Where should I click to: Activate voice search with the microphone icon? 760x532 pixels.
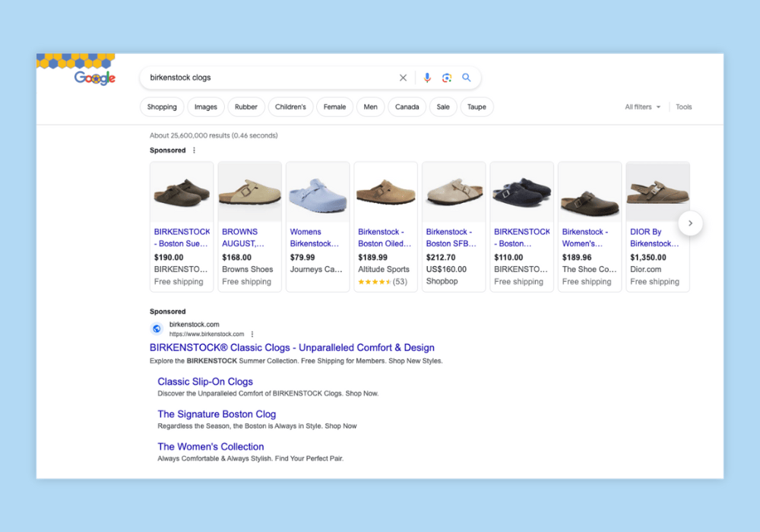point(426,78)
